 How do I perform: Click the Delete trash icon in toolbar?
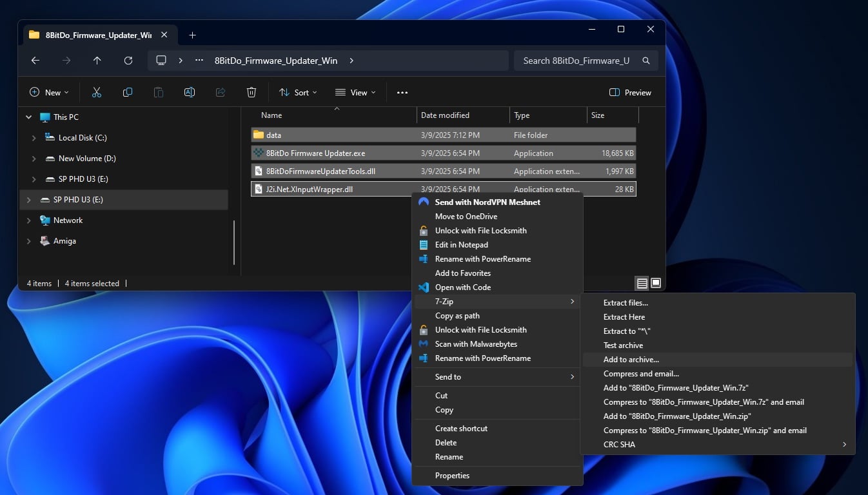click(252, 92)
